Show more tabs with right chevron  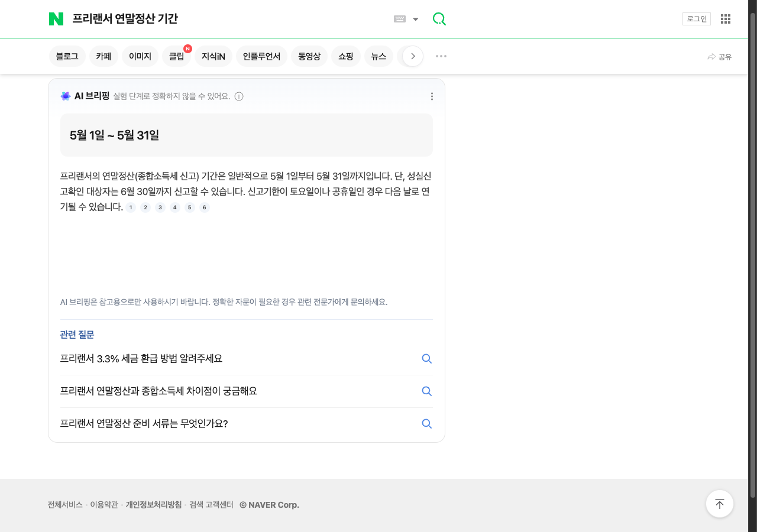click(413, 56)
